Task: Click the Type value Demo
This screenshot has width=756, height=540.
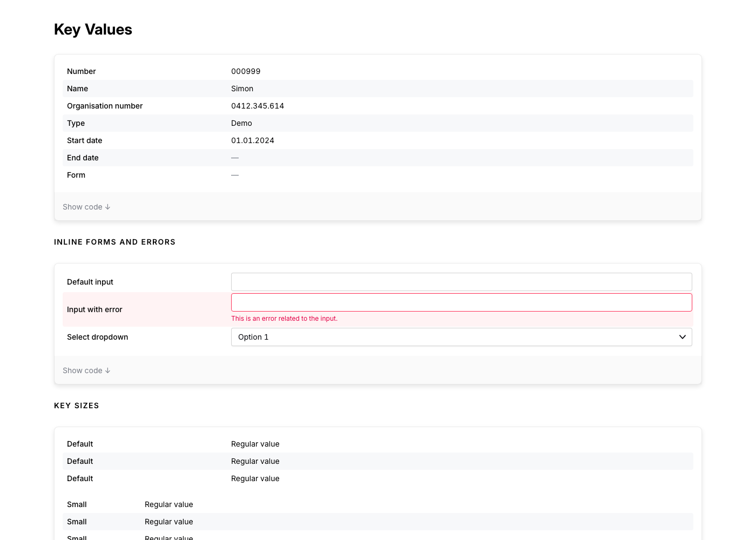Action: point(241,123)
